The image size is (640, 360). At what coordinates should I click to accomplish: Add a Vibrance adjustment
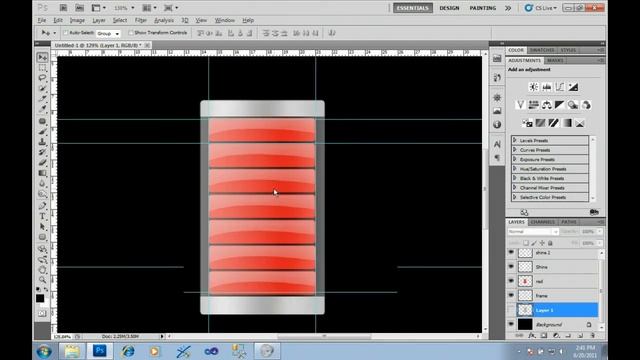pyautogui.click(x=520, y=105)
